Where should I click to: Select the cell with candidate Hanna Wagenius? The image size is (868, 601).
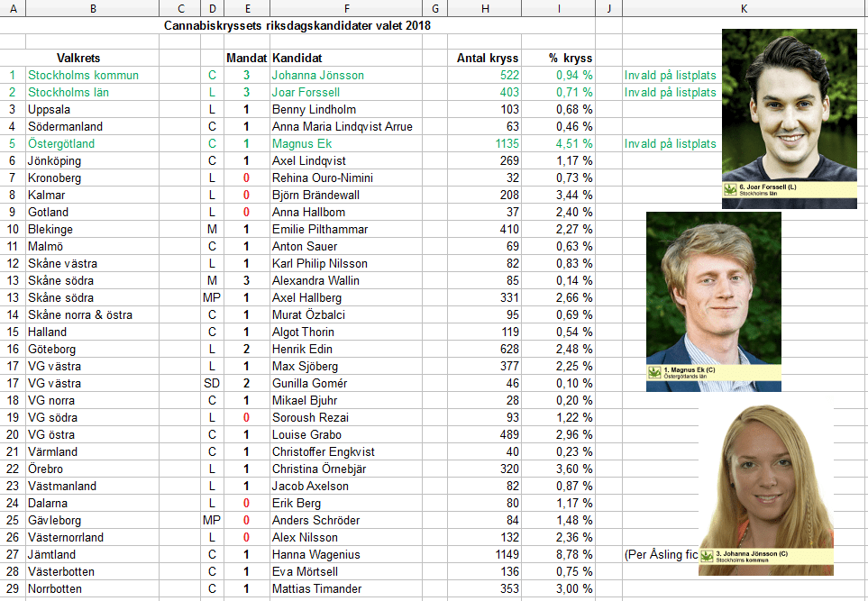pyautogui.click(x=311, y=555)
